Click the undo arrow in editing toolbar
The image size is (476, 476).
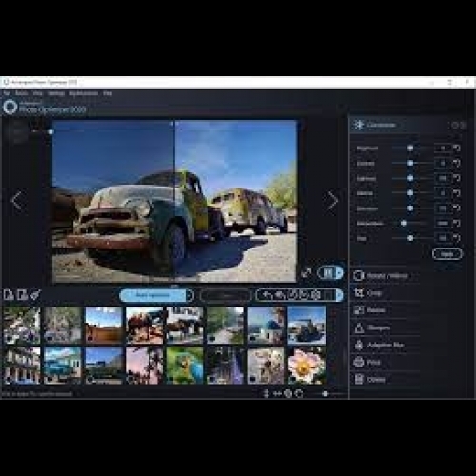pyautogui.click(x=268, y=295)
